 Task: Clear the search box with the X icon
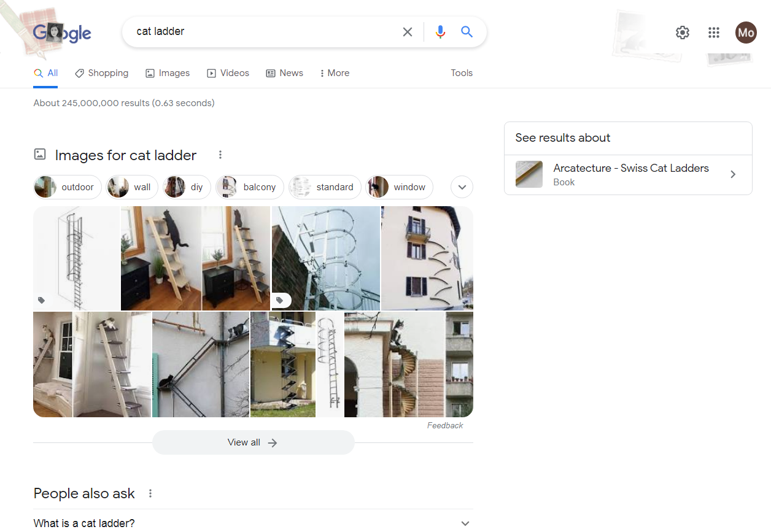407,32
